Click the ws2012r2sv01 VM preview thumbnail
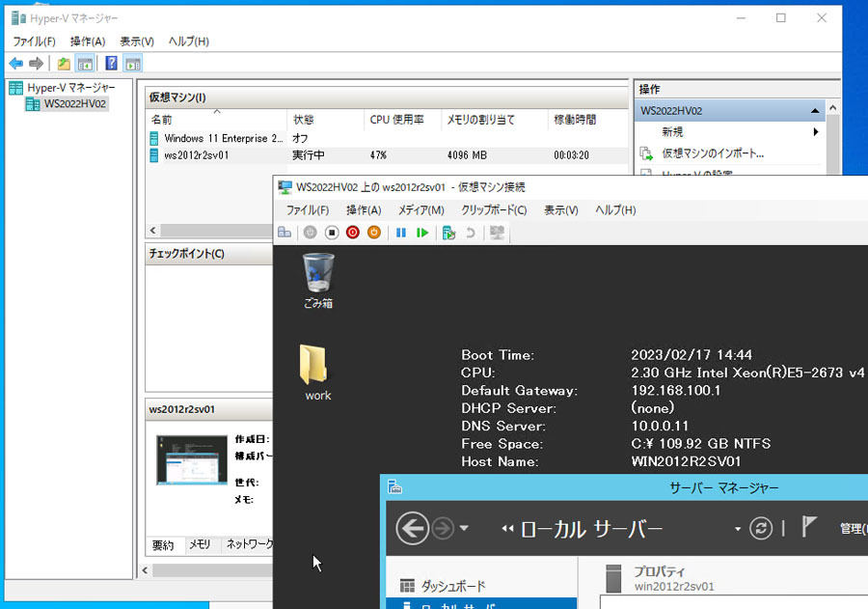This screenshot has height=609, width=868. click(x=192, y=460)
